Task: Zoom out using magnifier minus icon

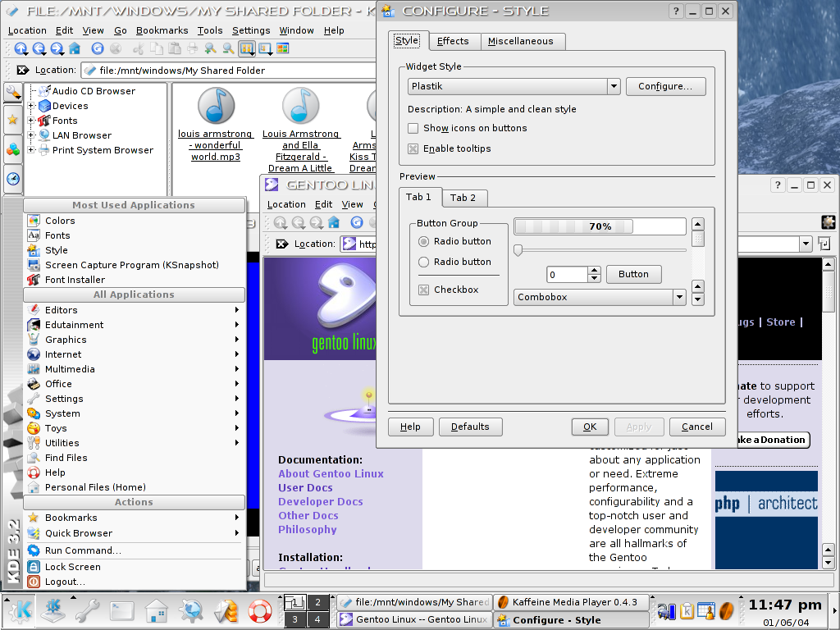Action: [228, 48]
